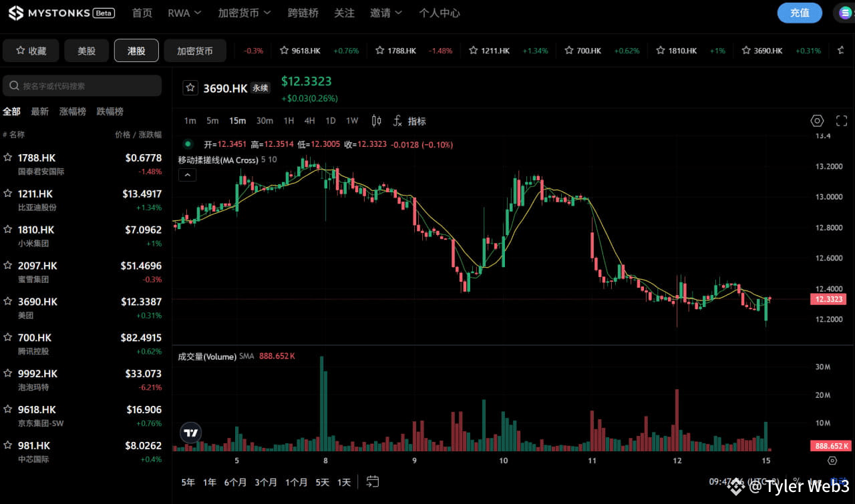Screen dimensions: 855x504
Task: Click the star beside 1211.HK in ticker bar
Action: coord(474,51)
